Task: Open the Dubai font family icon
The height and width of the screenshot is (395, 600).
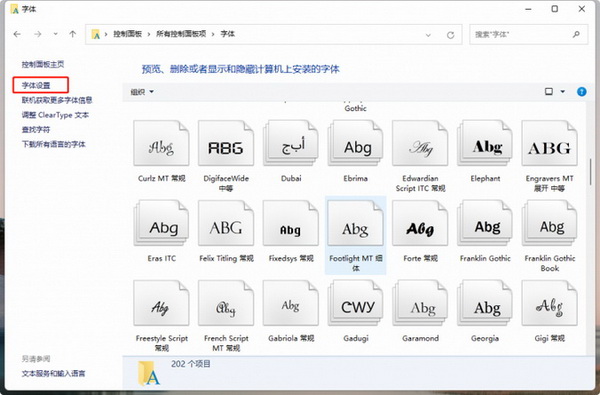Action: 291,143
